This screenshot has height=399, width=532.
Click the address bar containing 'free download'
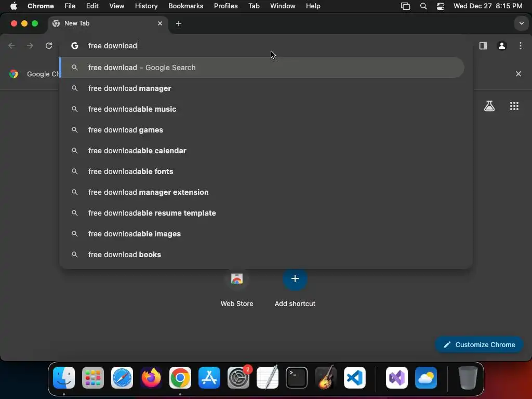pyautogui.click(x=267, y=46)
